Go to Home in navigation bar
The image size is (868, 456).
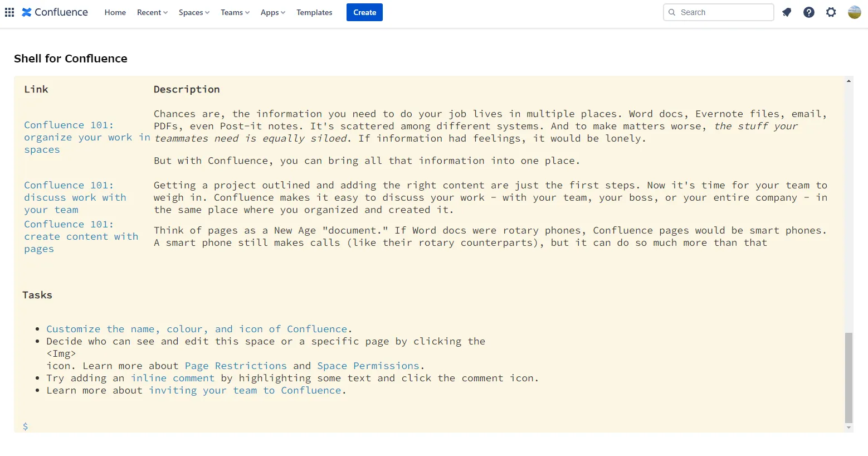tap(115, 12)
